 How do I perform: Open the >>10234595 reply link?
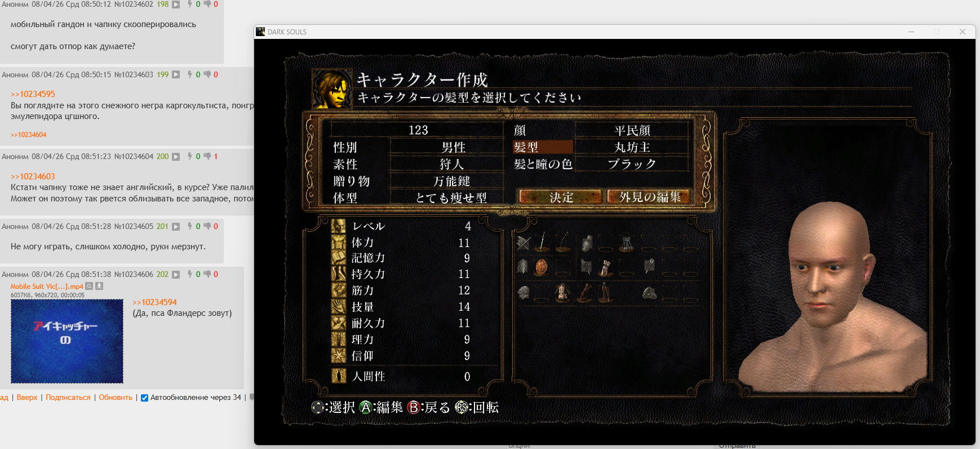click(x=33, y=94)
